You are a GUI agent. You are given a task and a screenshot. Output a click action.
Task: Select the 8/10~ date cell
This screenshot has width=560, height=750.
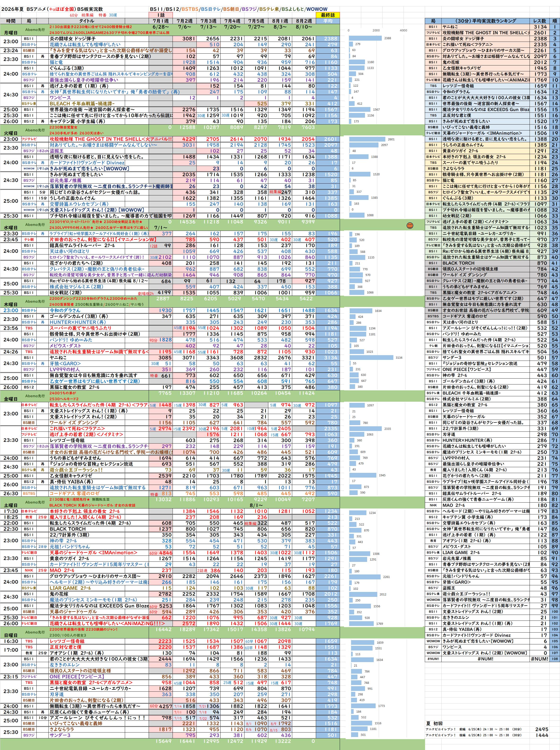304,27
